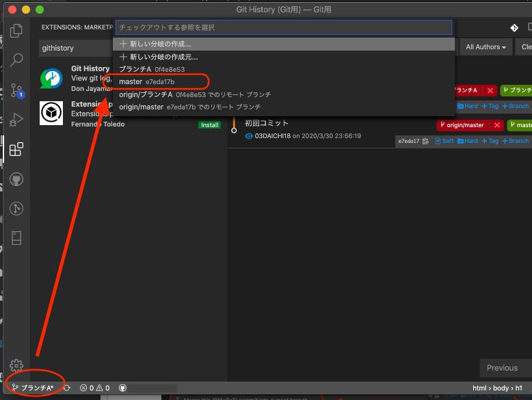This screenshot has height=400, width=532.
Task: Choose ブランチA 0f4e8e53 from the list
Action: tap(284, 69)
